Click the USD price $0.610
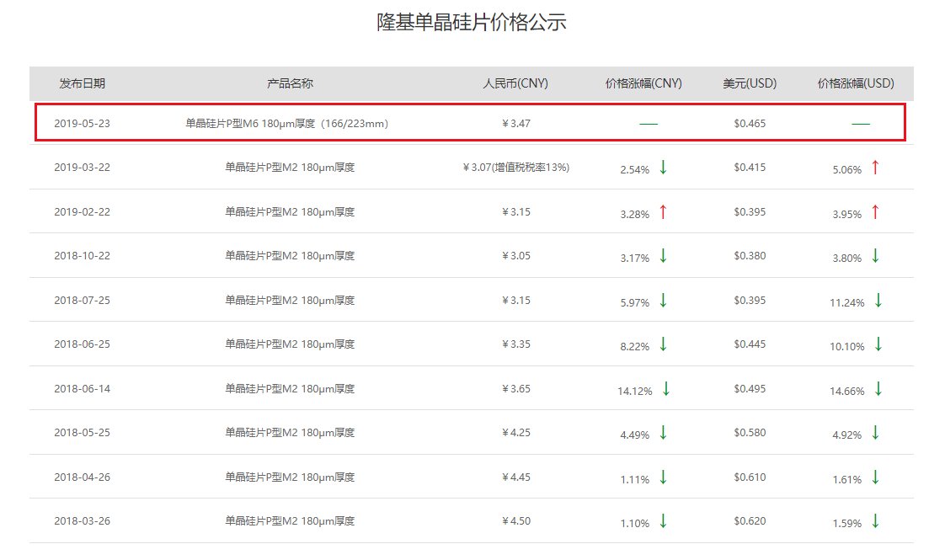 750,477
